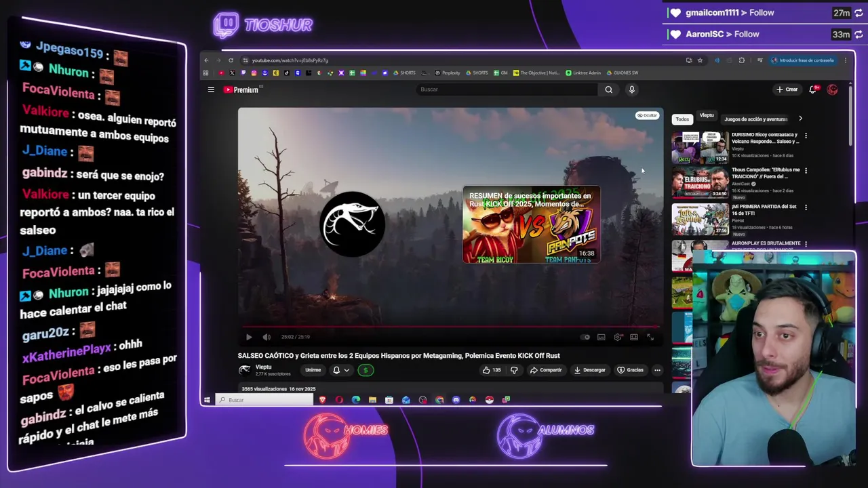Image resolution: width=868 pixels, height=488 pixels.
Task: Click the browser address bar URL
Action: 290,60
